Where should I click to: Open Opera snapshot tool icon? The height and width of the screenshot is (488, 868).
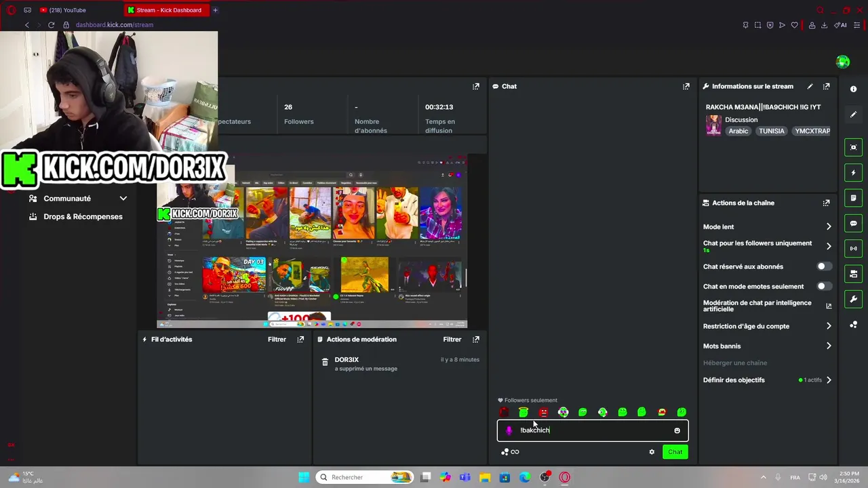pos(757,25)
